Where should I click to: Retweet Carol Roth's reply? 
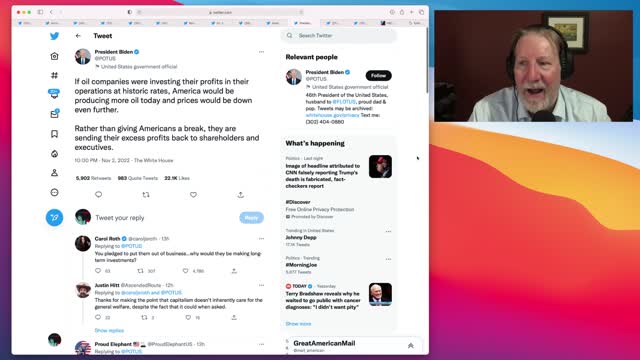140,271
